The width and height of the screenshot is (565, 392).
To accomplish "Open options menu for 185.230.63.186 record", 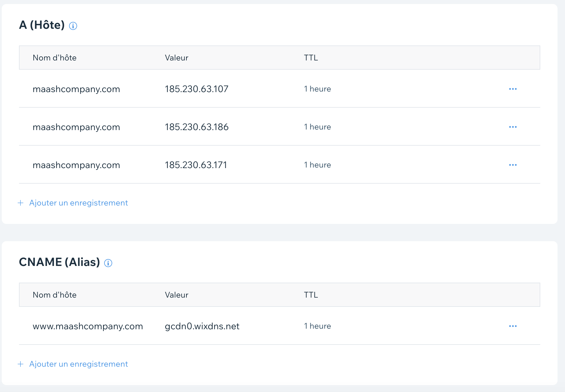I will [x=513, y=127].
